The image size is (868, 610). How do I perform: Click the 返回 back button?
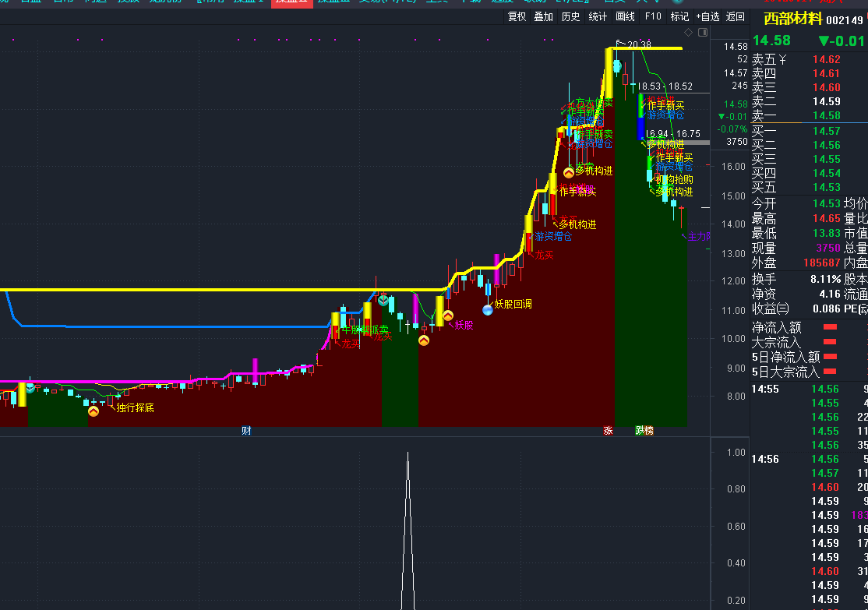pyautogui.click(x=735, y=16)
